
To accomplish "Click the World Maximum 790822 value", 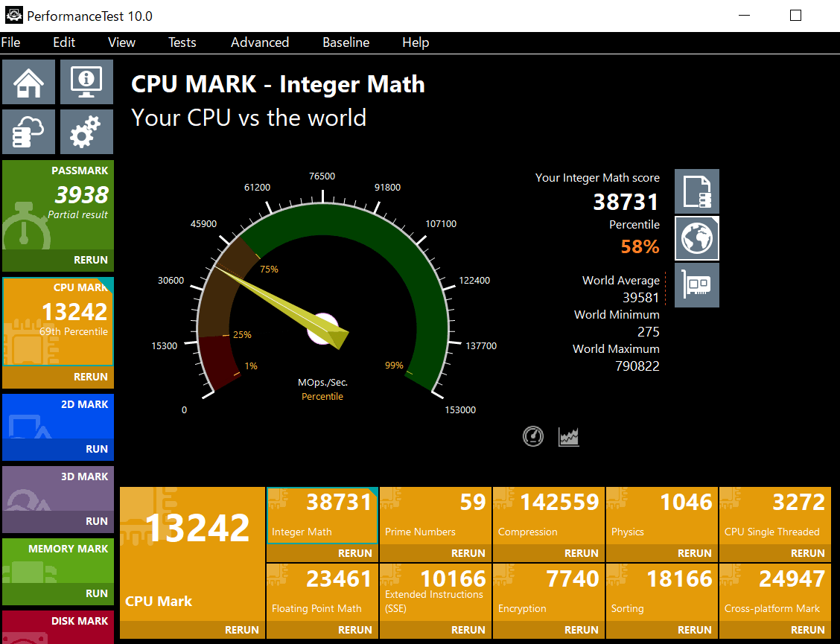I will click(x=637, y=366).
